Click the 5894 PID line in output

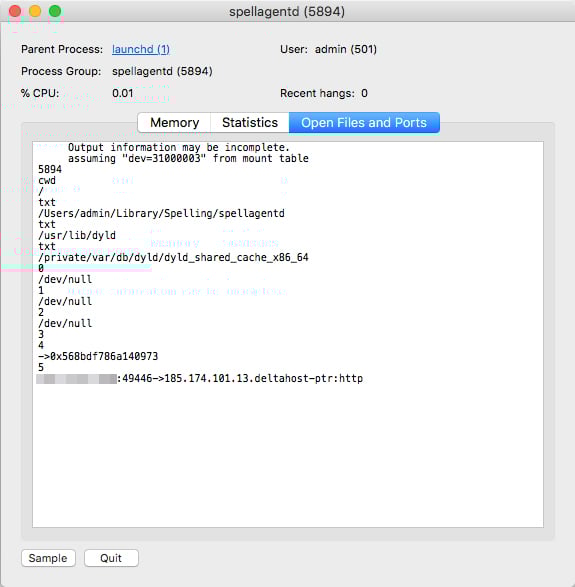tap(50, 170)
